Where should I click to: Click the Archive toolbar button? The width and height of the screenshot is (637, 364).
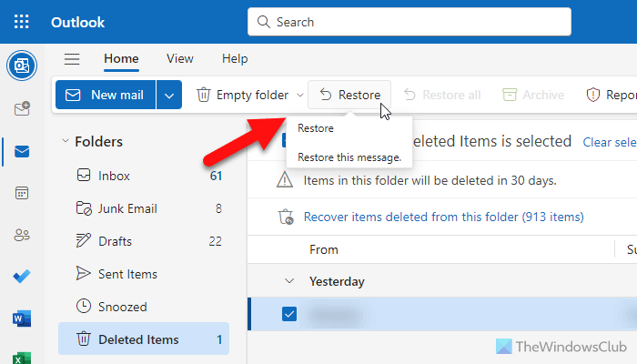[533, 95]
